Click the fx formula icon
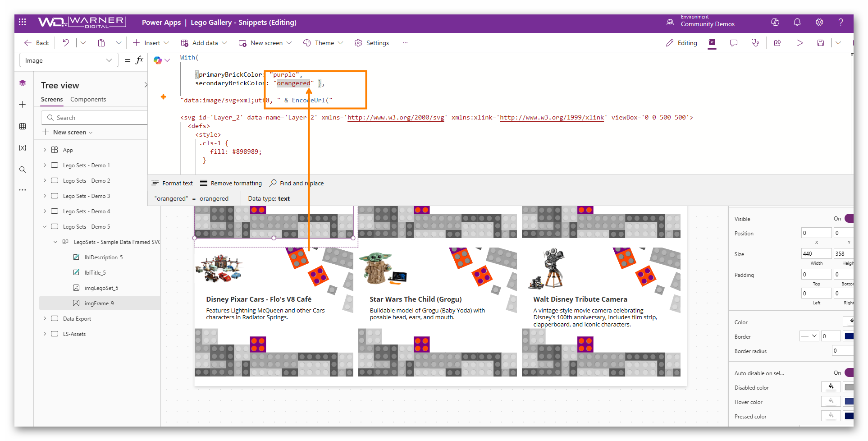 pos(139,60)
